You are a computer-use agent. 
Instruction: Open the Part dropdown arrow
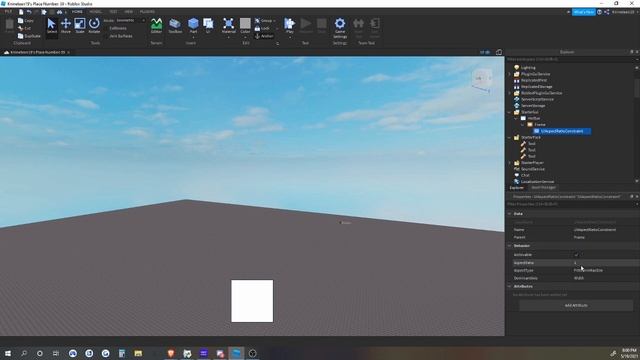[193, 37]
